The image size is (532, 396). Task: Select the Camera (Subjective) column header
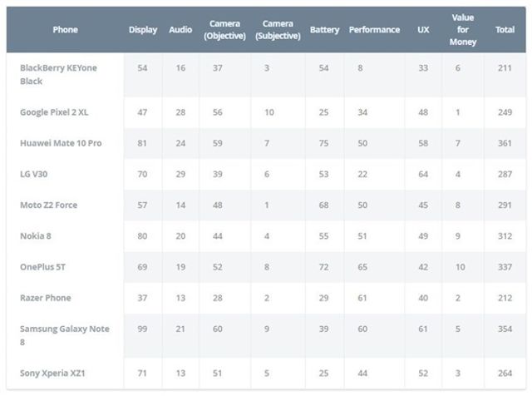pos(278,30)
